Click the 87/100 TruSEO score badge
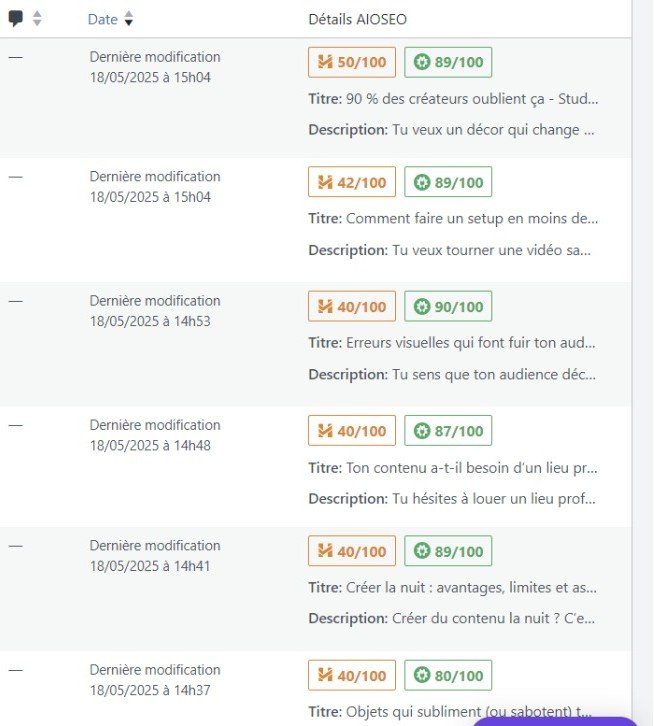 [448, 431]
